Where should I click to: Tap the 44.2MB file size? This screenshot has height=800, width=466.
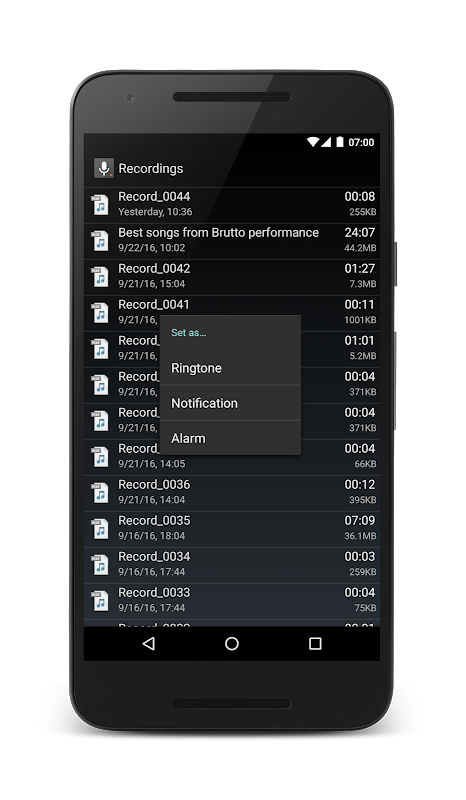pos(360,248)
